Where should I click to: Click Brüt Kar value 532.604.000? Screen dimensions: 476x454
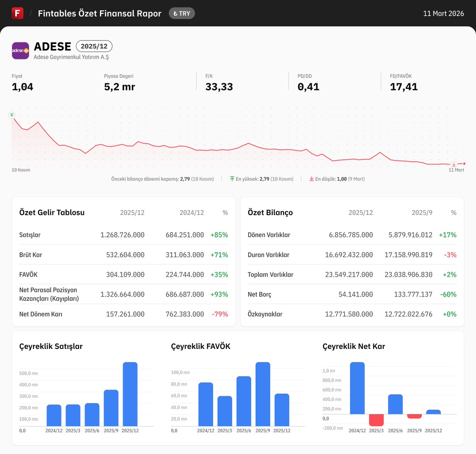point(125,255)
